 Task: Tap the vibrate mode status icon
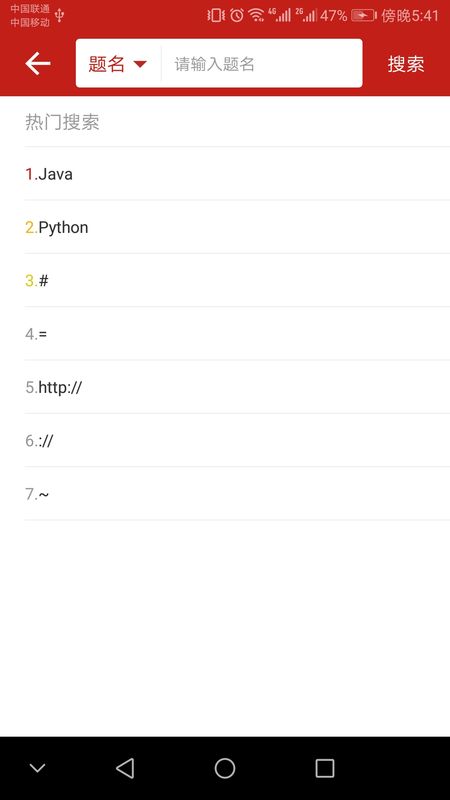(216, 15)
